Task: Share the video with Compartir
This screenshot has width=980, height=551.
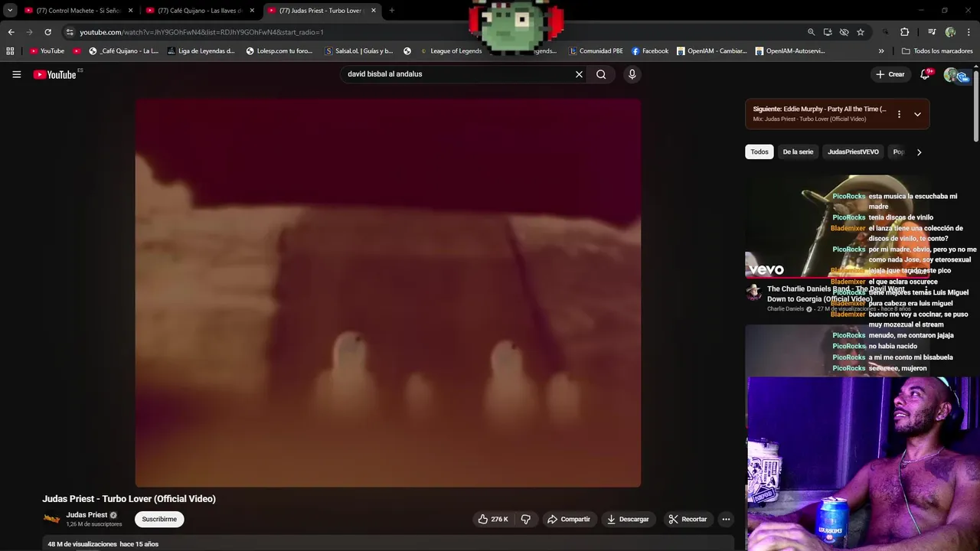Action: [x=568, y=519]
